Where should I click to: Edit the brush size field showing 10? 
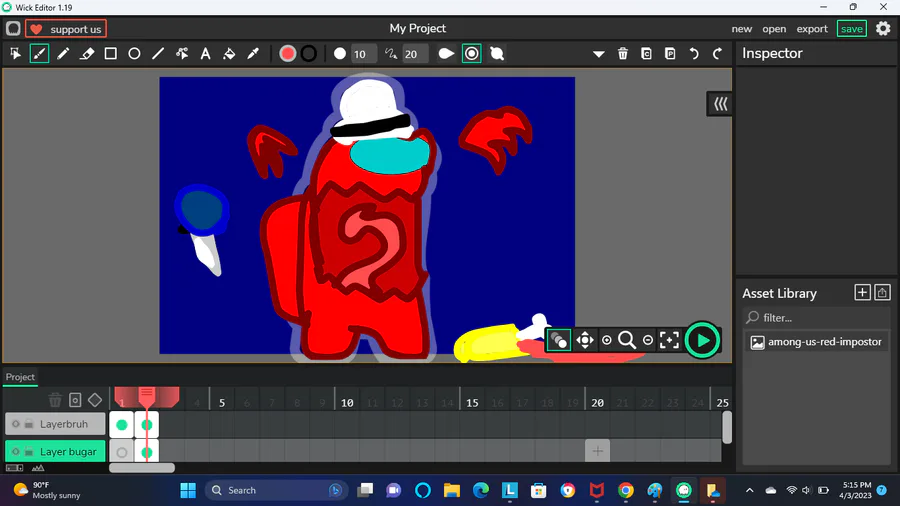pos(364,54)
